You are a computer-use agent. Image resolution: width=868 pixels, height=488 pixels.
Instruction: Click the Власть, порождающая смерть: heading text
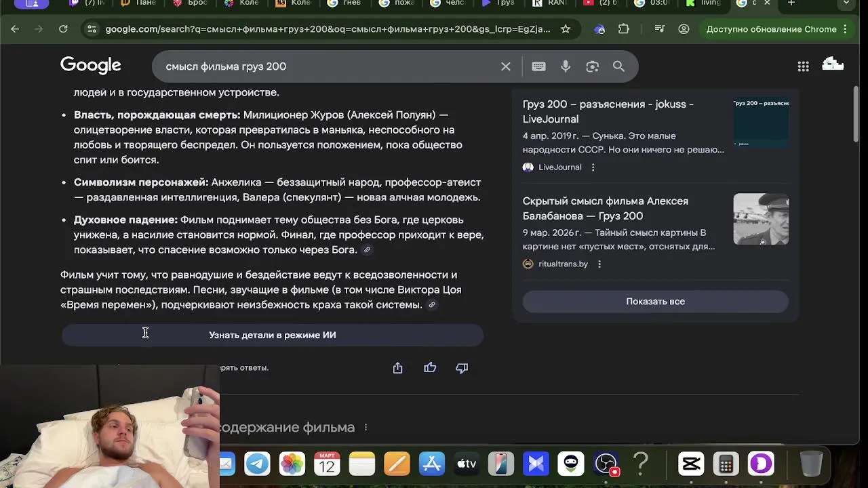157,115
